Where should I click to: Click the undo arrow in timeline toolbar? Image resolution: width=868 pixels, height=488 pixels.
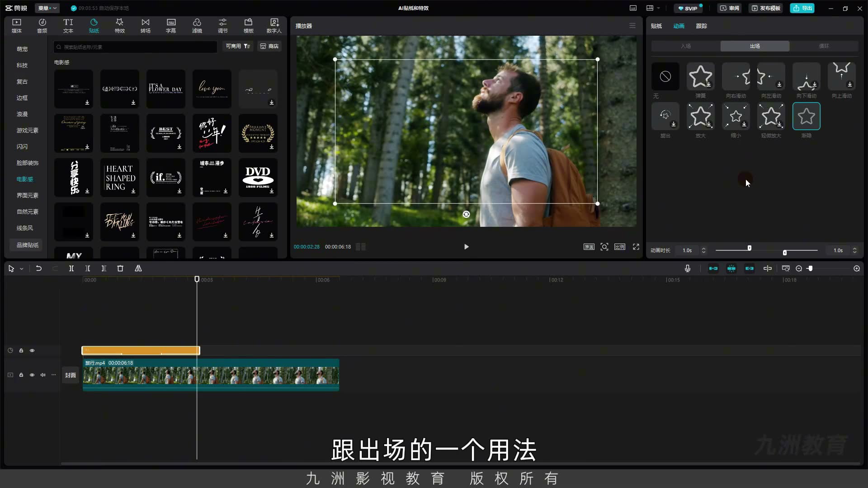[39, 268]
